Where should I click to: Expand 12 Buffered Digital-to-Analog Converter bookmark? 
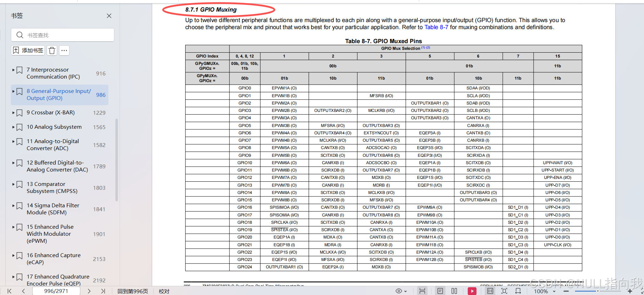(13, 163)
